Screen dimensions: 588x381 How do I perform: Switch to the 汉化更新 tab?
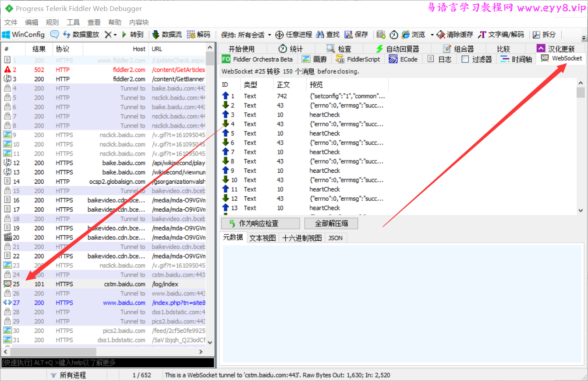556,49
